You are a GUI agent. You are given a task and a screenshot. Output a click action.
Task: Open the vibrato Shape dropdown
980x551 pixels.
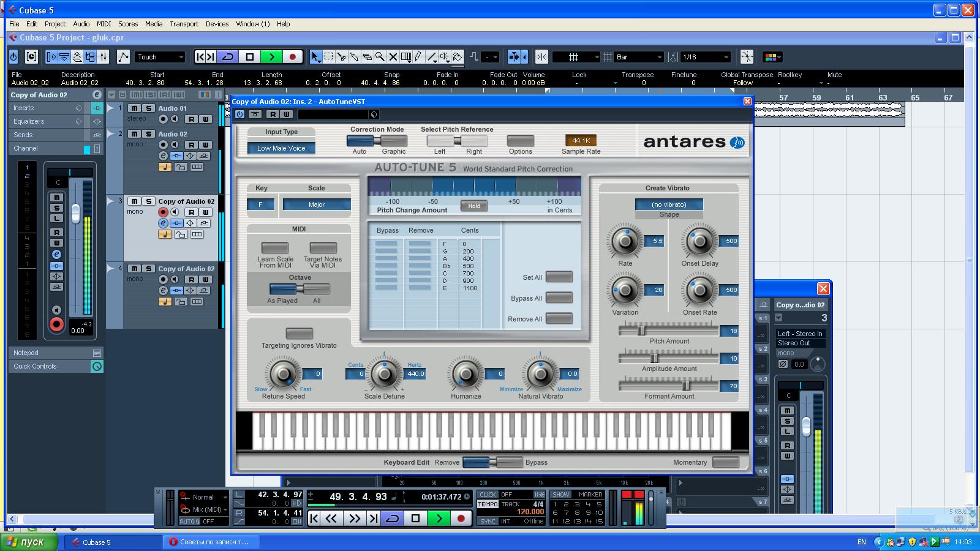(x=669, y=204)
